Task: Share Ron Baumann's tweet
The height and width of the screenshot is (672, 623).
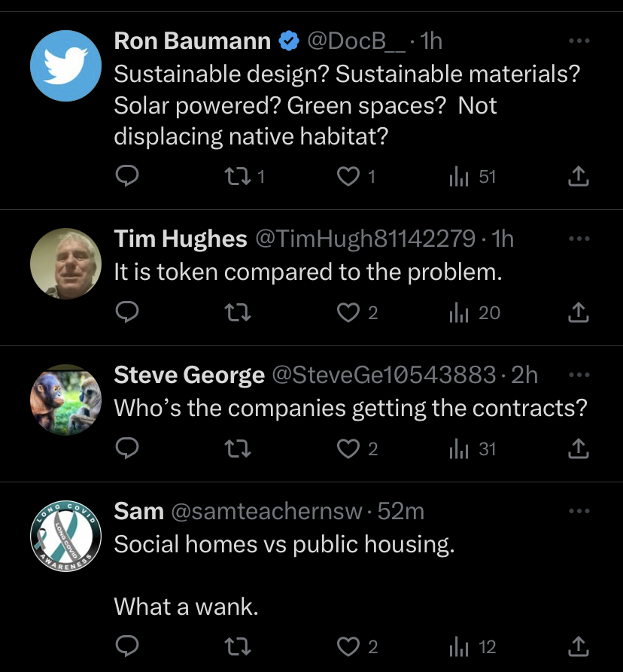Action: 577,177
